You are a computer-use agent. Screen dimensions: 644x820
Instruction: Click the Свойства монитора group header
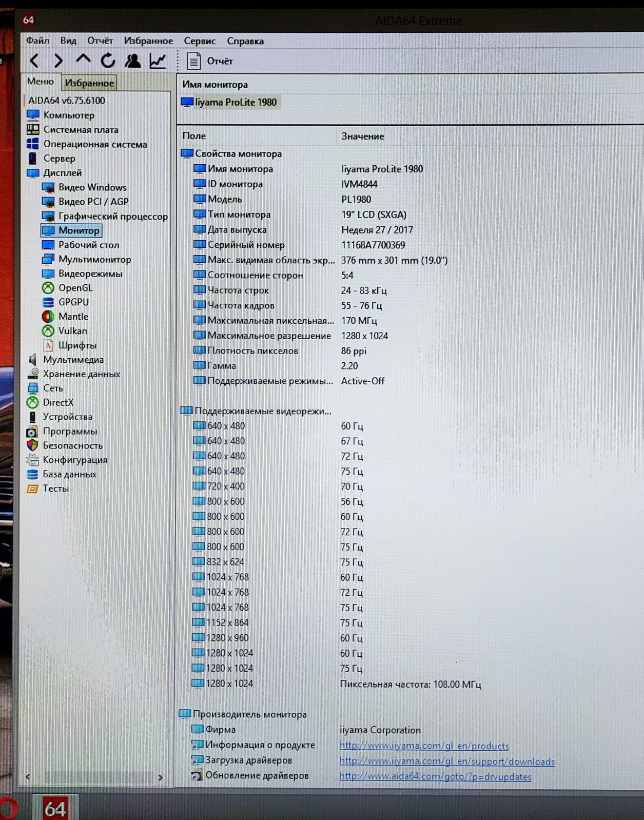(x=232, y=153)
